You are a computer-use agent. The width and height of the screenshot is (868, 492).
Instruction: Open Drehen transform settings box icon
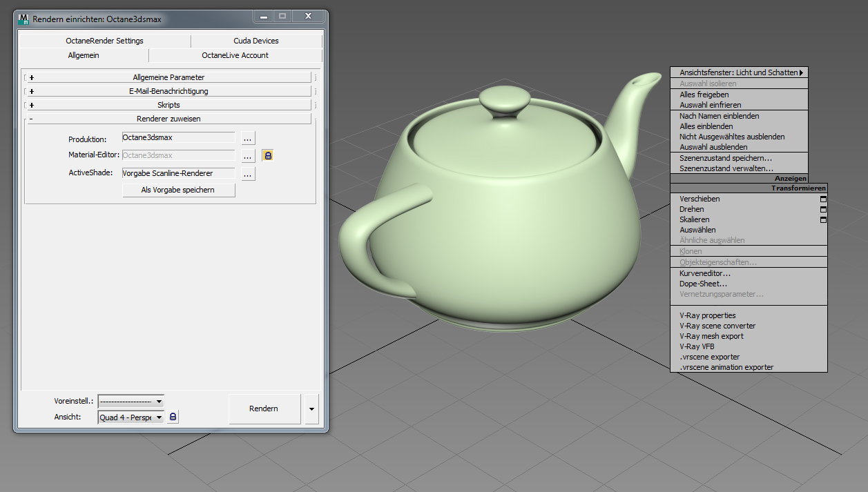[823, 209]
